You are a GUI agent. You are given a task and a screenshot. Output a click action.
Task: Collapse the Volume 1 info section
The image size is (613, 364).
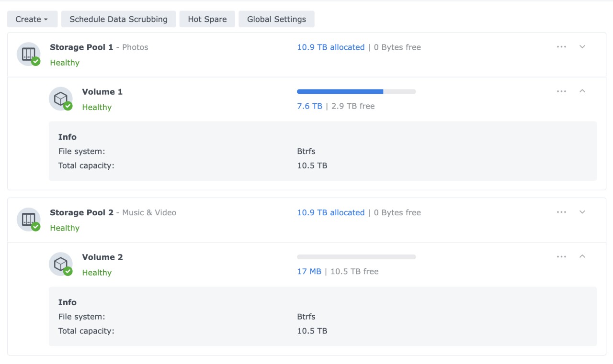coord(582,91)
